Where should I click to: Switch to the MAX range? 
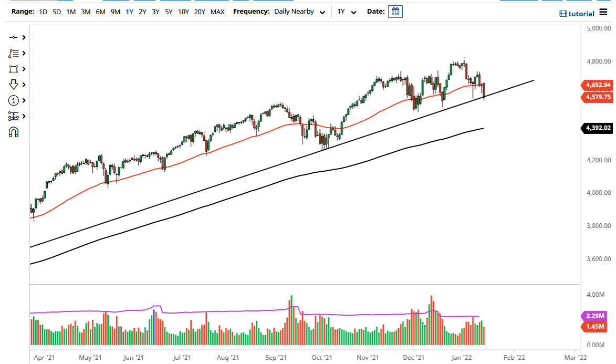(x=217, y=11)
